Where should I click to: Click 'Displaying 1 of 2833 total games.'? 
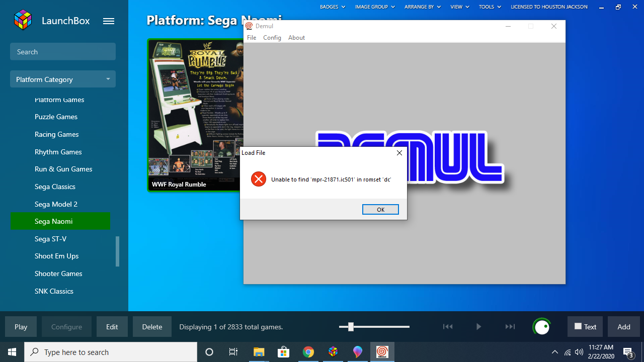click(x=231, y=327)
